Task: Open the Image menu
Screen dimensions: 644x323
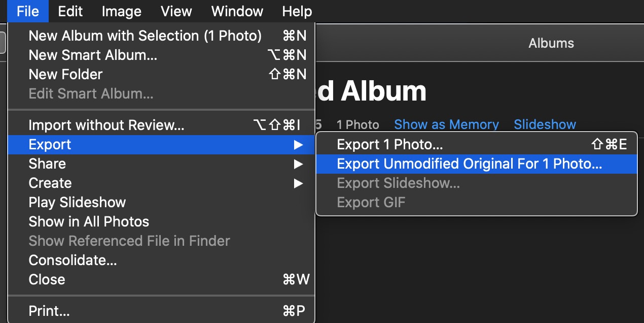Action: click(122, 11)
